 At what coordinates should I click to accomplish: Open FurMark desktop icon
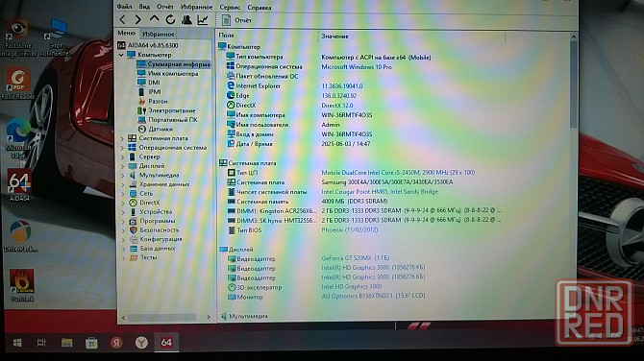[x=22, y=285]
